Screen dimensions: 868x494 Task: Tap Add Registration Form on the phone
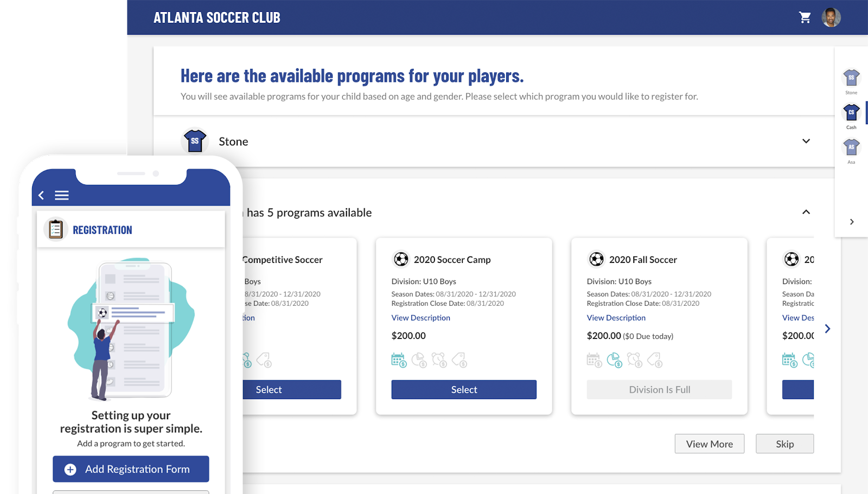[130, 469]
